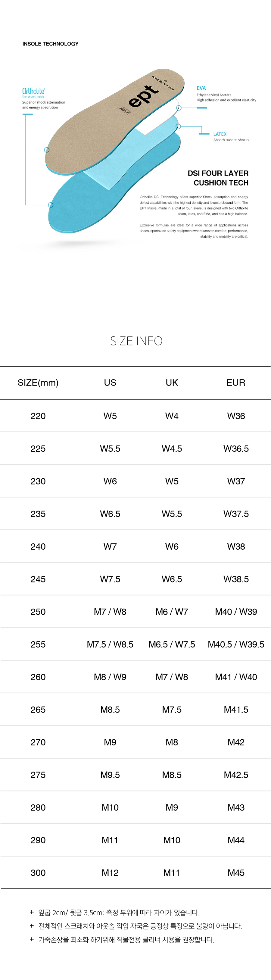This screenshot has height=980, width=271.
Task: Click the LATEX label heading
Action: 220,134
